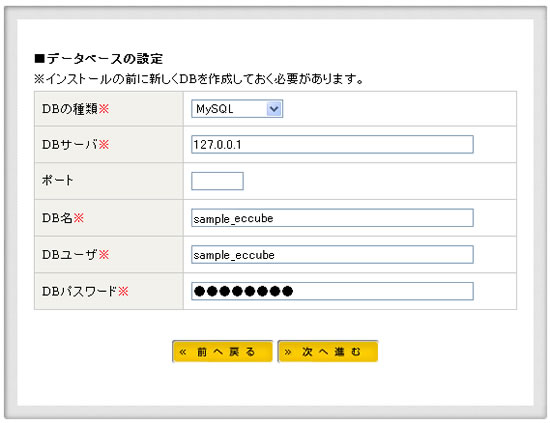Click the » arrow icon on next button
This screenshot has height=423, width=550.
288,352
